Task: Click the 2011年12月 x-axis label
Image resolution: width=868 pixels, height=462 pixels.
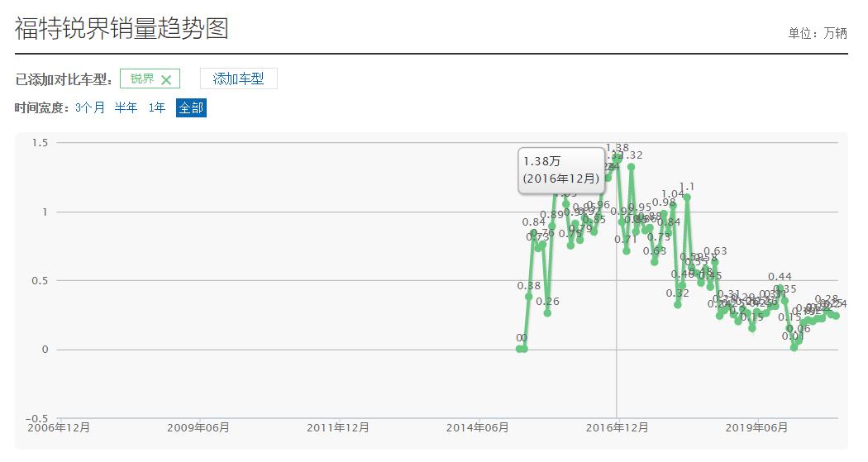Action: pos(337,427)
